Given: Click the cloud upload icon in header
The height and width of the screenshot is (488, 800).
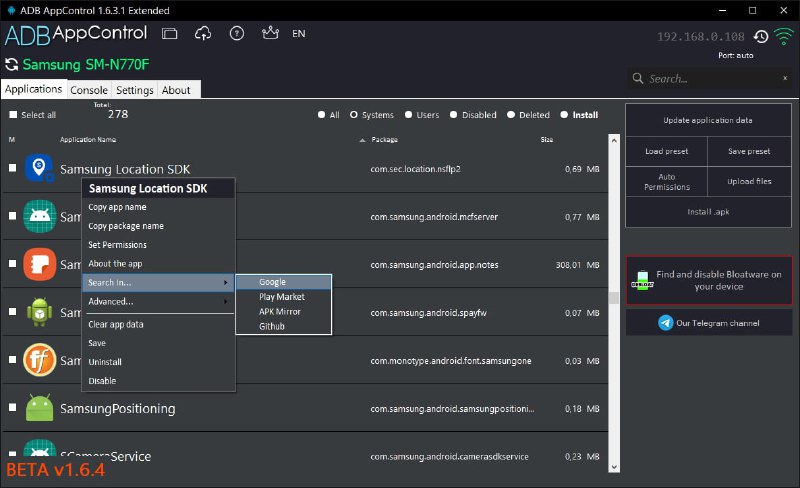Looking at the screenshot, I should 203,34.
